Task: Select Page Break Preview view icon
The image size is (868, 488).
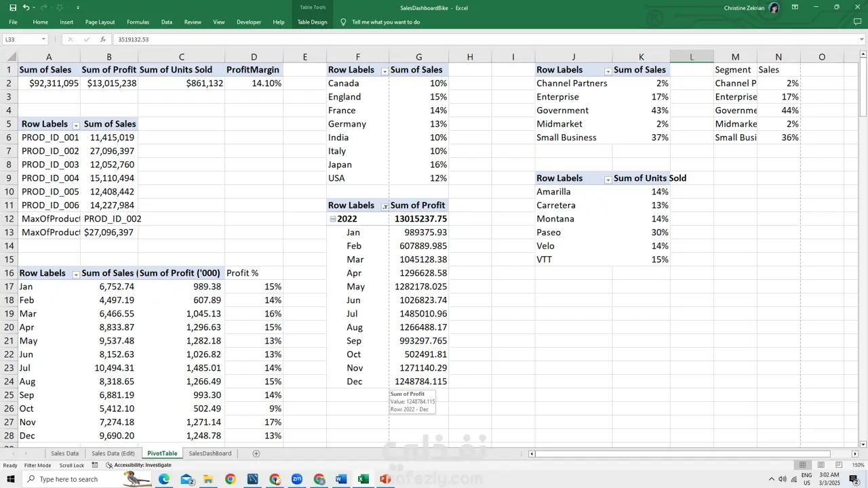Action: (839, 465)
